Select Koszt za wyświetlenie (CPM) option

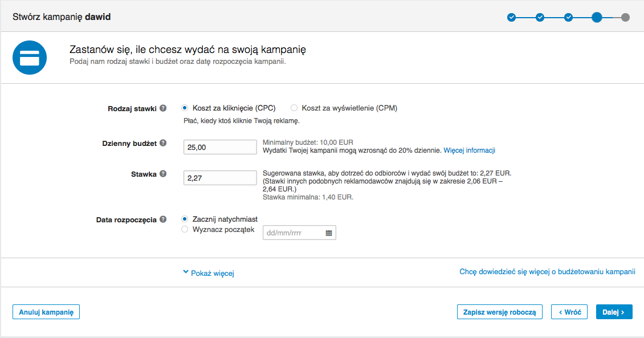[x=294, y=108]
